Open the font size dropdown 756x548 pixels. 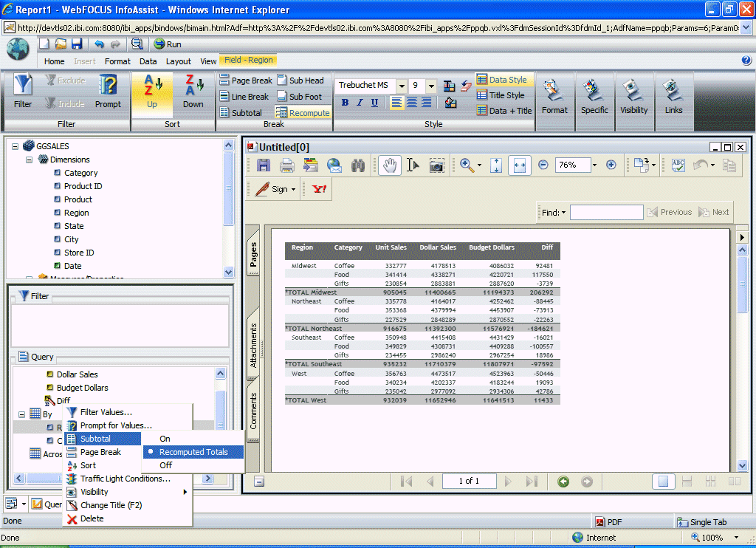(x=431, y=86)
